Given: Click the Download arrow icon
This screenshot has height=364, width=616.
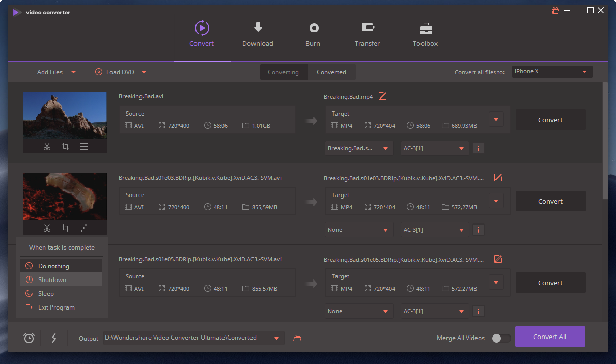Looking at the screenshot, I should coord(258,27).
